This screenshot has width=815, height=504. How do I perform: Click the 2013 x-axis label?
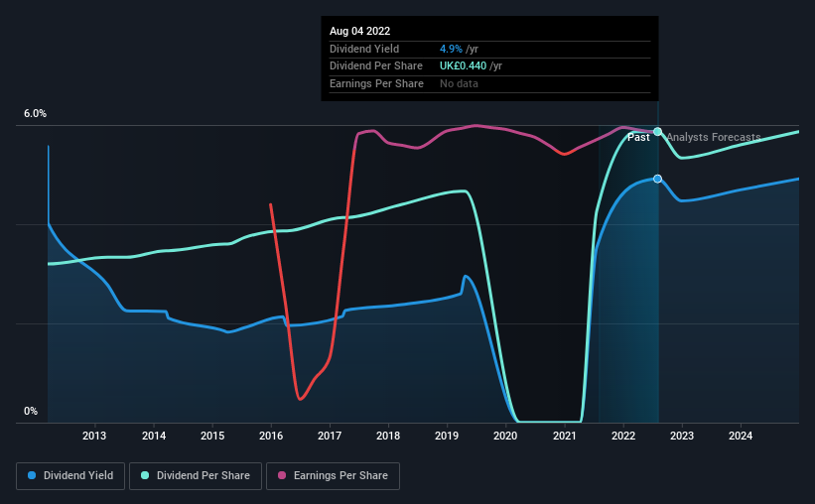(94, 436)
